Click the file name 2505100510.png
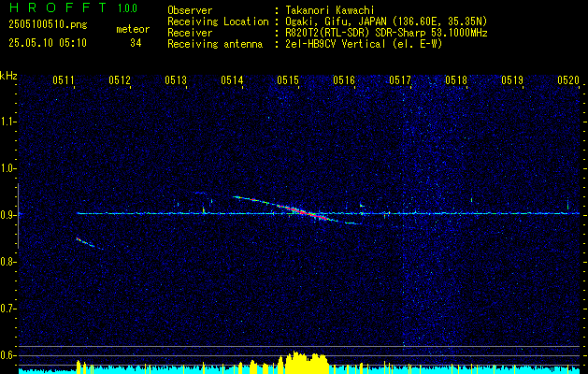 (x=48, y=25)
